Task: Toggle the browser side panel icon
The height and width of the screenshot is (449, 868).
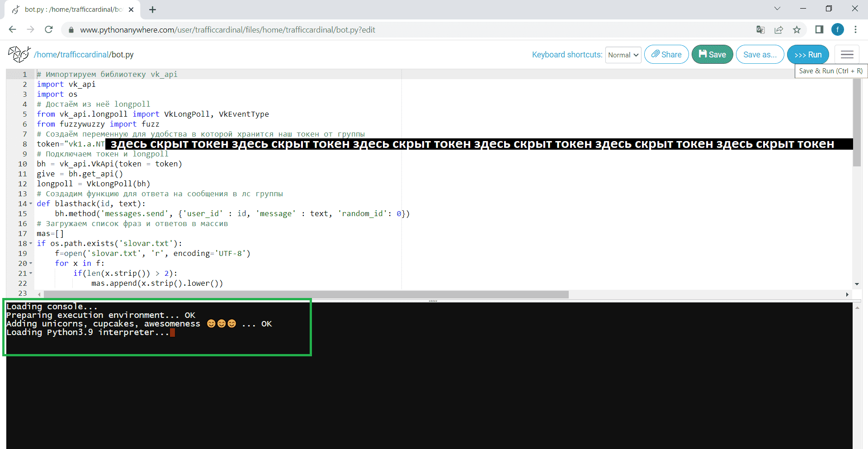Action: coord(819,30)
